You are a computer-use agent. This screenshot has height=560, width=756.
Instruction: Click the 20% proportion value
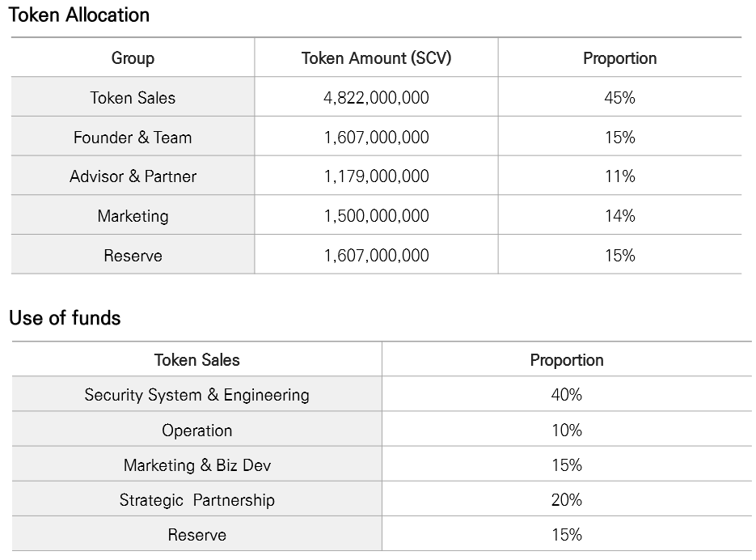point(566,500)
